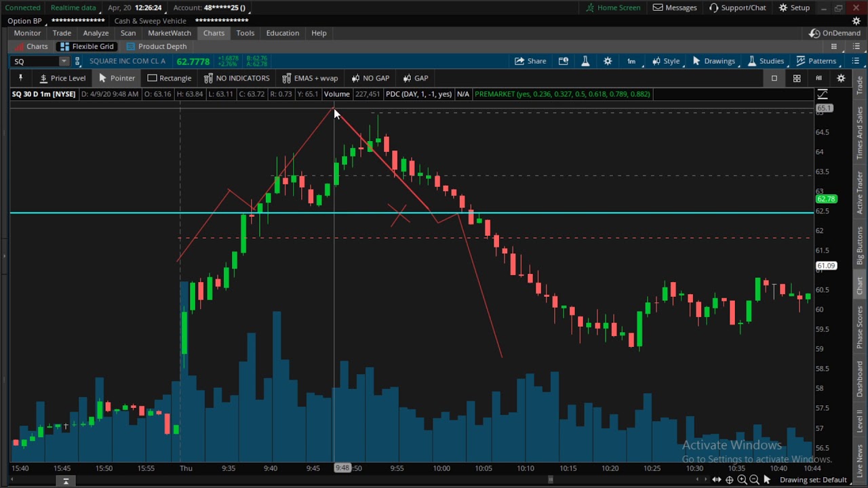Open the Style dropdown menu
The height and width of the screenshot is (488, 868).
pos(665,61)
